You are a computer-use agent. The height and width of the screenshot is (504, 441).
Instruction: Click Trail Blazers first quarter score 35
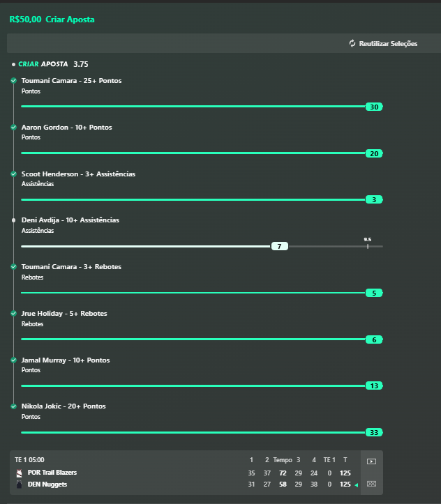tap(251, 473)
